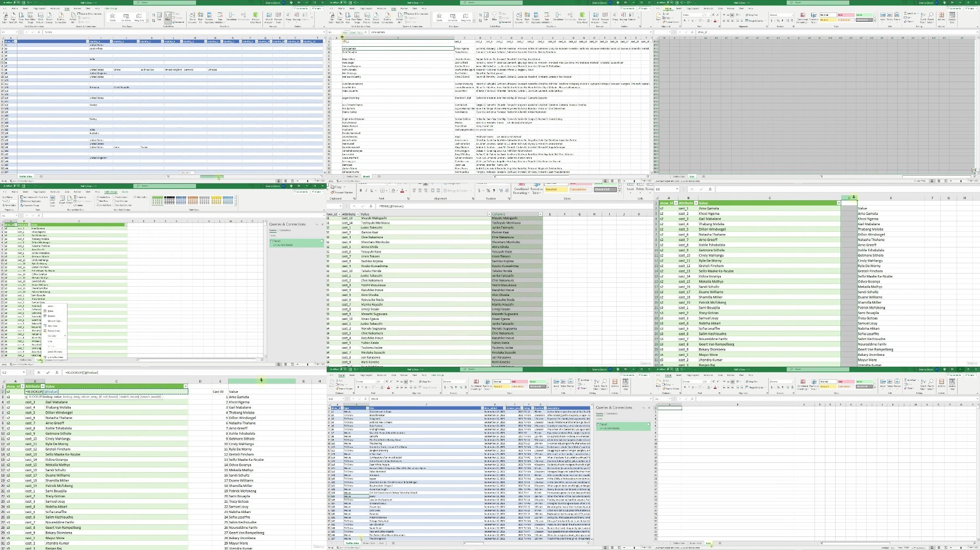
Task: Add a new sheet in the Netflix titles window
Action: (393, 543)
